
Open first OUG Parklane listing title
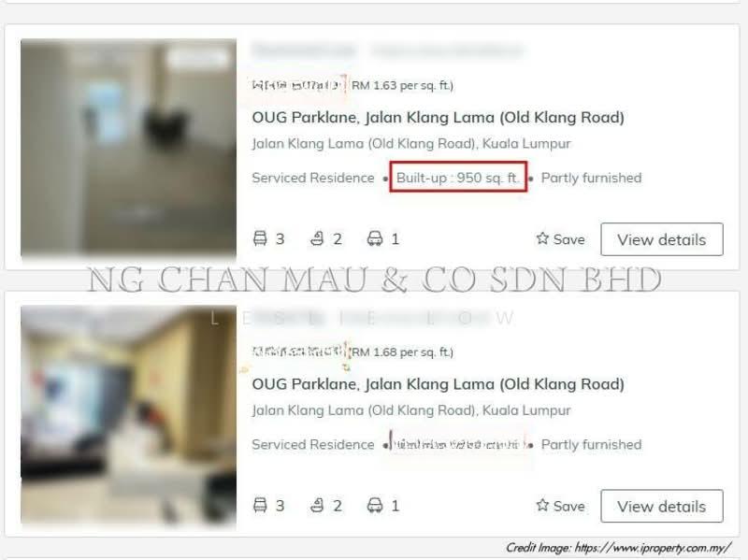click(x=438, y=118)
